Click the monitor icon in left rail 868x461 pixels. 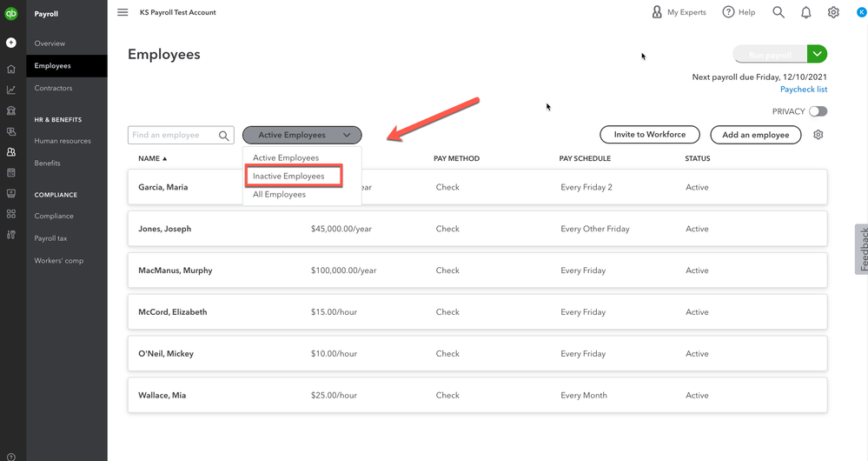(x=11, y=193)
